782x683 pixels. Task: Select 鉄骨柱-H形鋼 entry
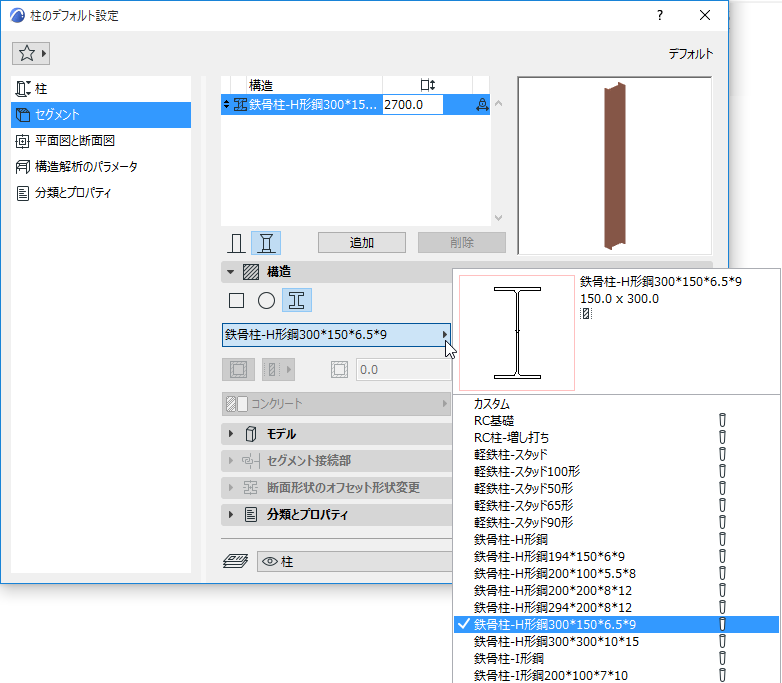tap(616, 539)
